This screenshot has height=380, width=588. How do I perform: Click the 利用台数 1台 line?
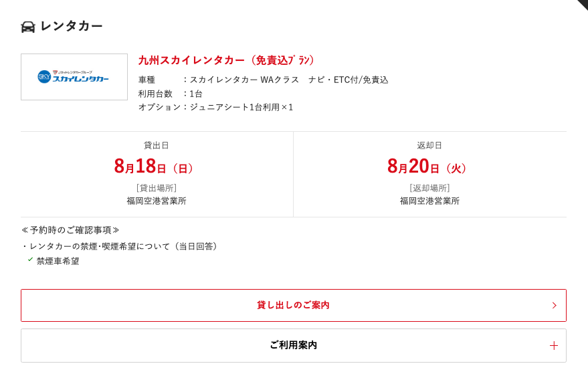click(x=171, y=94)
